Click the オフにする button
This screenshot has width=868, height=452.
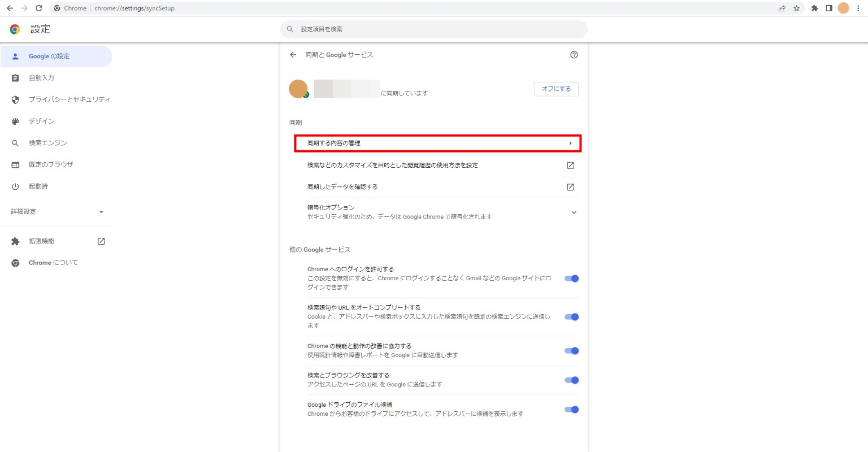pyautogui.click(x=556, y=89)
